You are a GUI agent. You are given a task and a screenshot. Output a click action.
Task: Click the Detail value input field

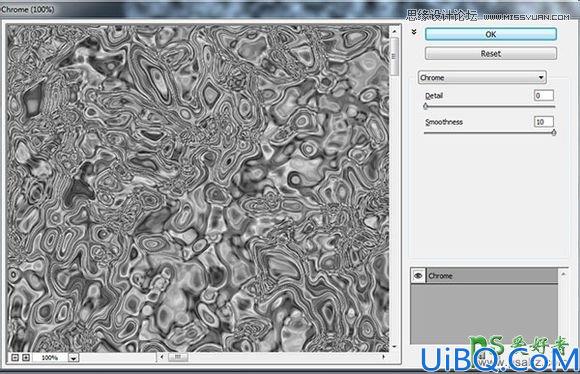click(x=544, y=95)
